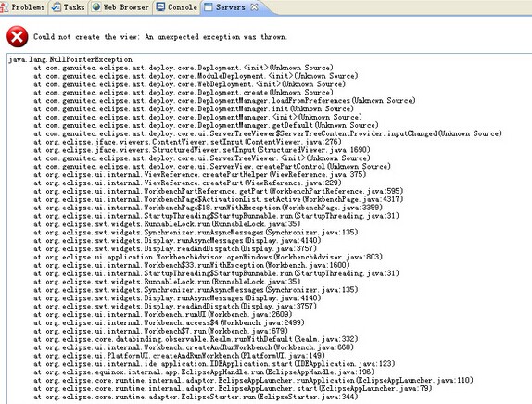
Task: Click the EclipseAppLauncher.start java:79 line
Action: click(233, 388)
